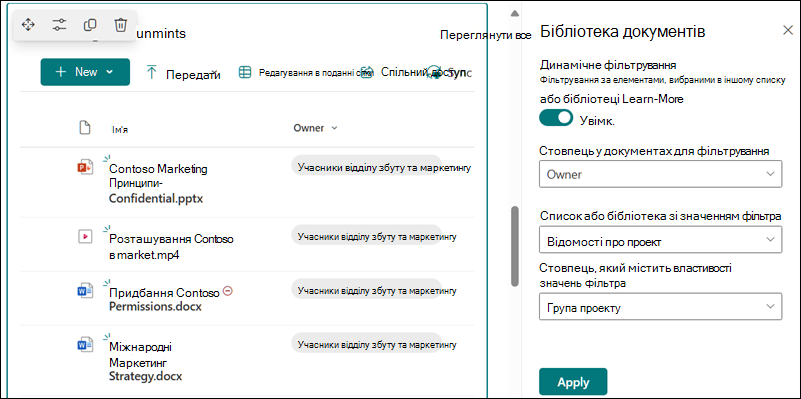801x399 pixels.
Task: Click the Learn-More link text
Action: 653,99
